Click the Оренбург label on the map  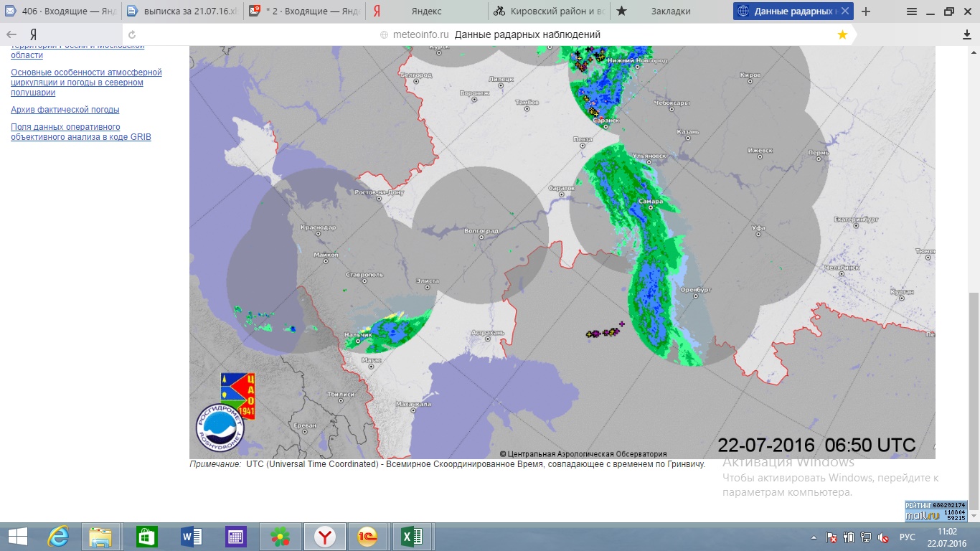(x=695, y=290)
